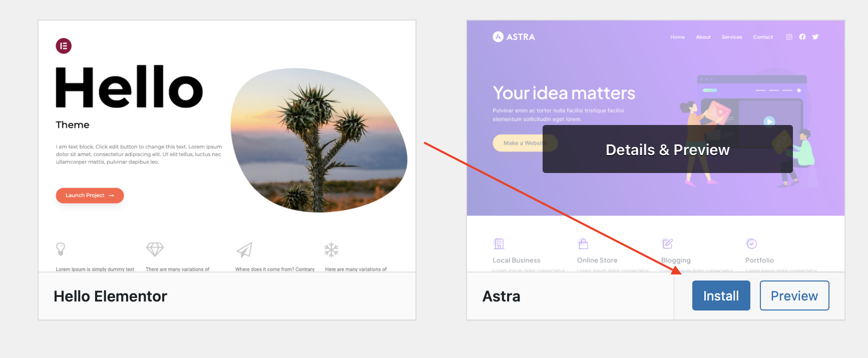Click the diamond icon in Hello preview

(155, 249)
